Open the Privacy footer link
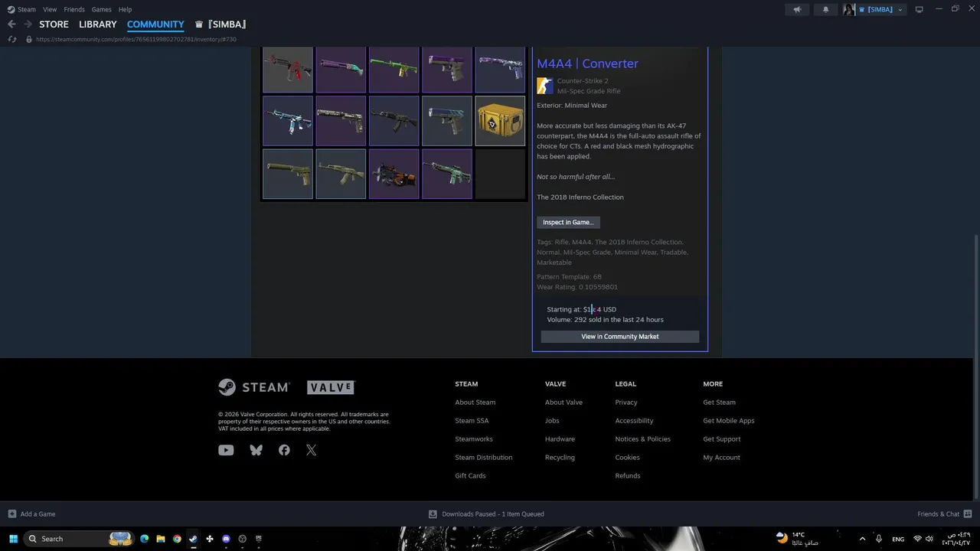This screenshot has height=551, width=980. (626, 403)
